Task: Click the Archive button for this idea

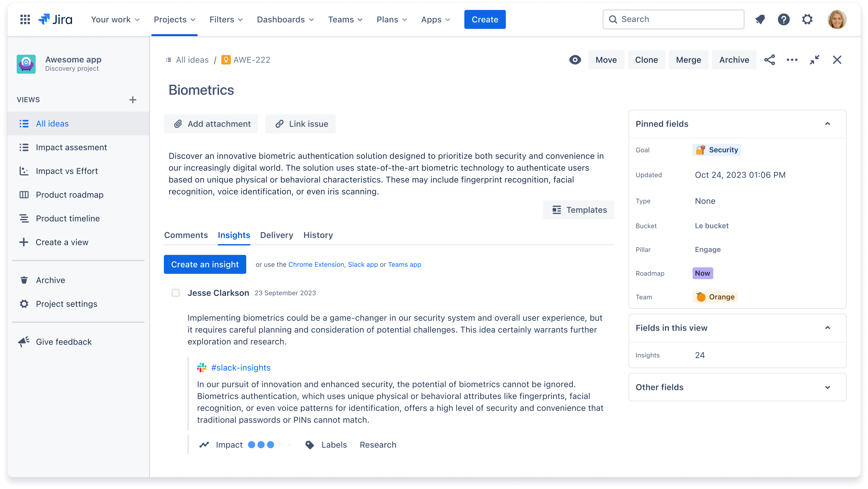Action: (x=733, y=60)
